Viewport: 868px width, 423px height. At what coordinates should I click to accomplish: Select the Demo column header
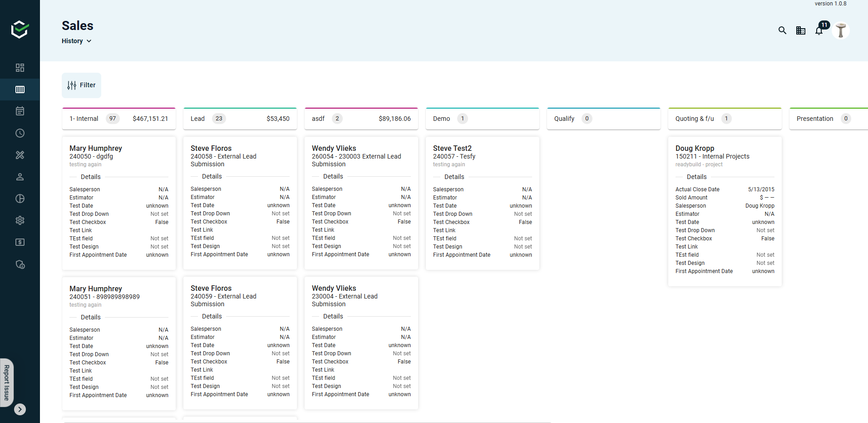(x=483, y=119)
